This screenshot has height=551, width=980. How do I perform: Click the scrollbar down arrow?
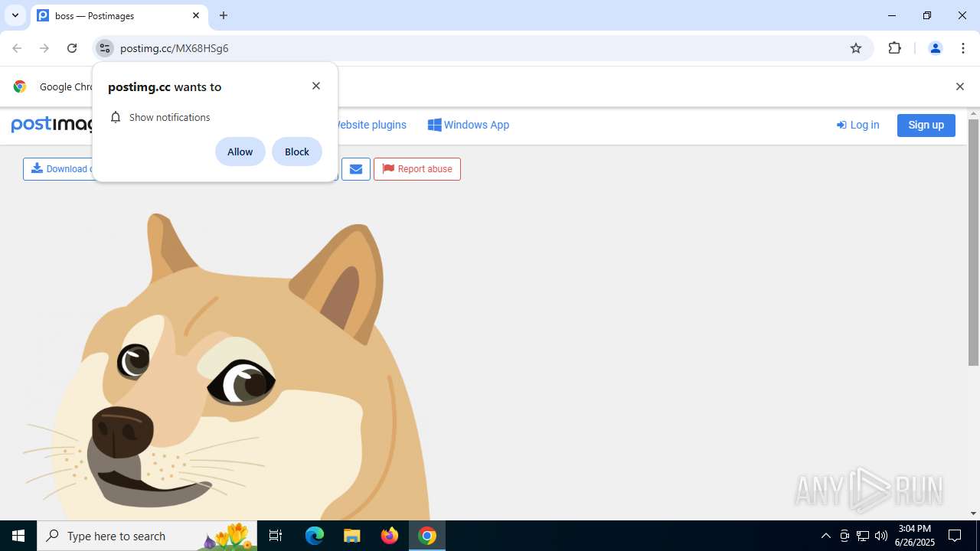973,514
